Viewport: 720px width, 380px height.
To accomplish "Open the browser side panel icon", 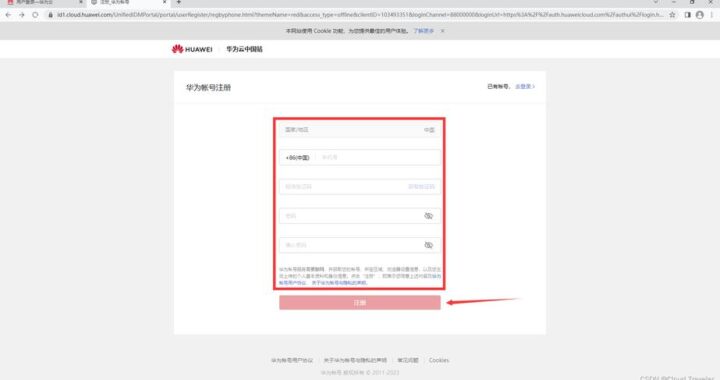I will click(687, 15).
